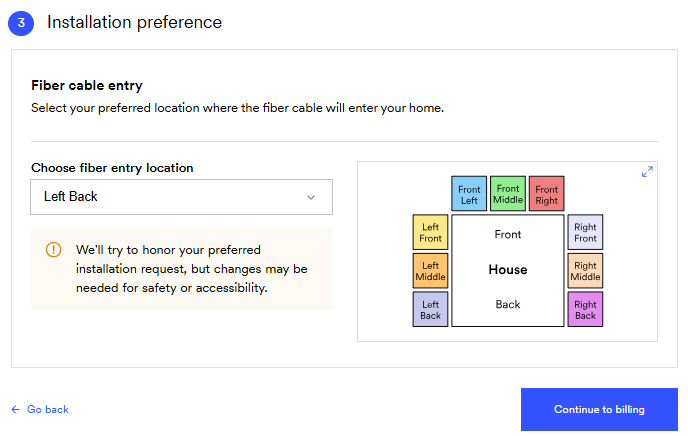This screenshot has width=688, height=436.
Task: Select the Right Back magenta box
Action: pos(585,309)
